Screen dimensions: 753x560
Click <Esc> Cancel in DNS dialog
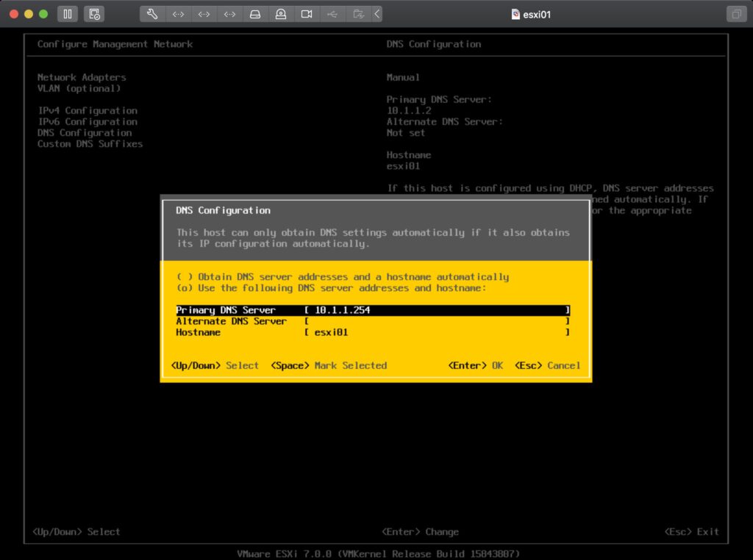coord(547,366)
